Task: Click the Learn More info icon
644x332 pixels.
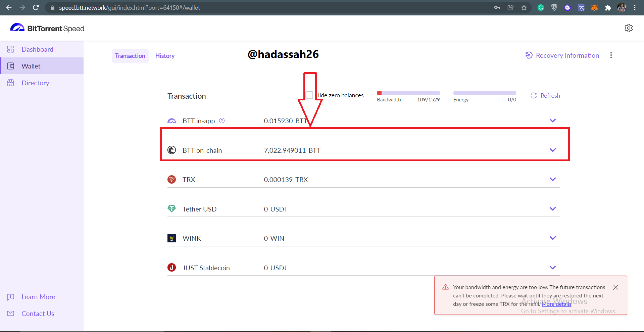Action: [x=11, y=297]
